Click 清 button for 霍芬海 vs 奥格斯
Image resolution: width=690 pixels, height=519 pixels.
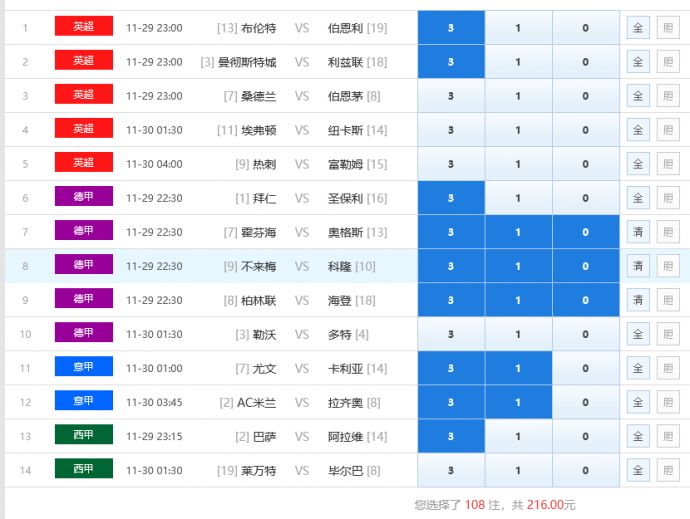click(x=637, y=232)
